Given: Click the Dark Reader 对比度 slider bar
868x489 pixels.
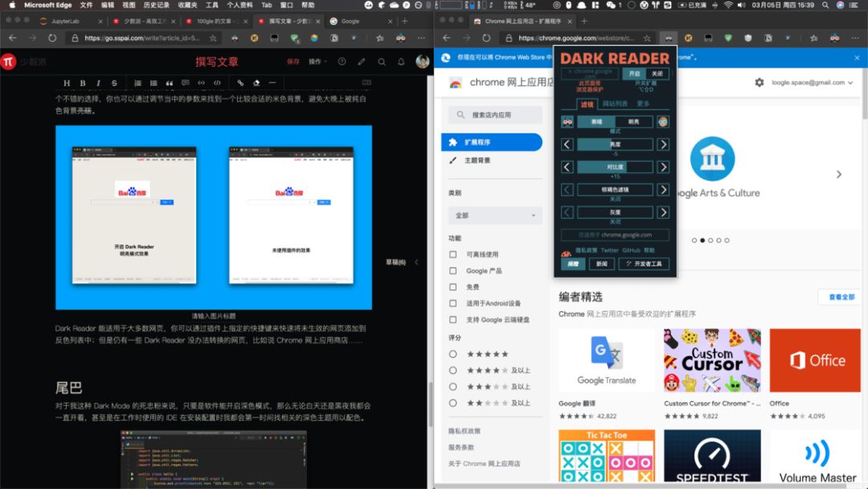Looking at the screenshot, I should coord(615,167).
